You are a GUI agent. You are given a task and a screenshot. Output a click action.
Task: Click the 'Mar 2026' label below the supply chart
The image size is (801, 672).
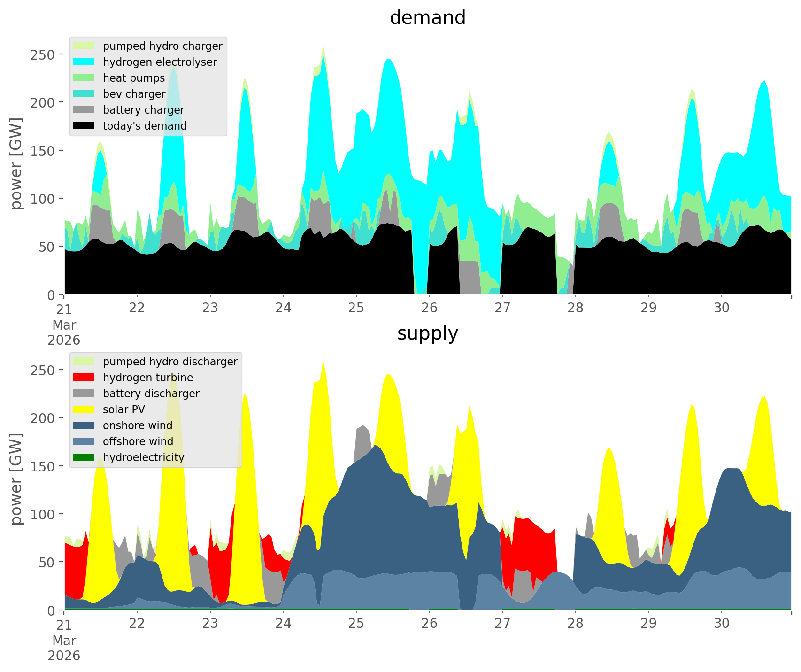[x=64, y=648]
